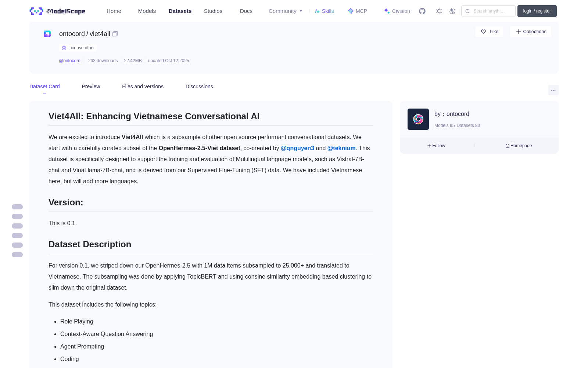
Task: Open the @teknium mention link
Action: (x=341, y=148)
